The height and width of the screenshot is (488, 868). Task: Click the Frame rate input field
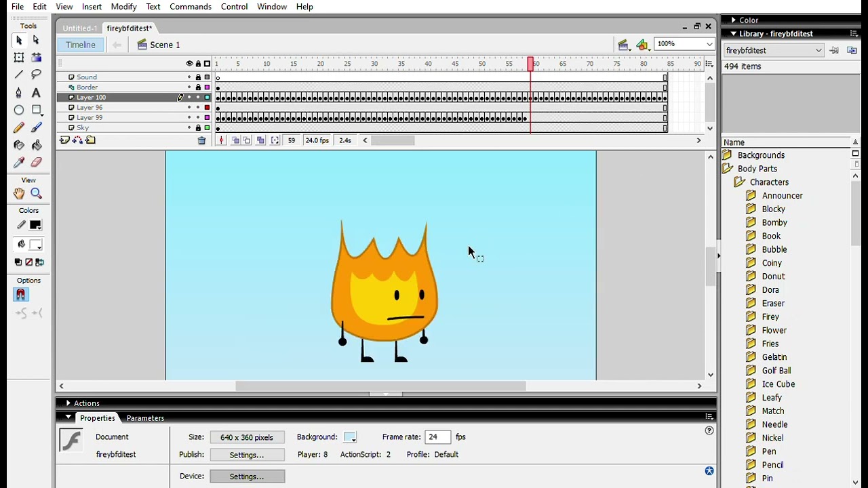tap(438, 437)
